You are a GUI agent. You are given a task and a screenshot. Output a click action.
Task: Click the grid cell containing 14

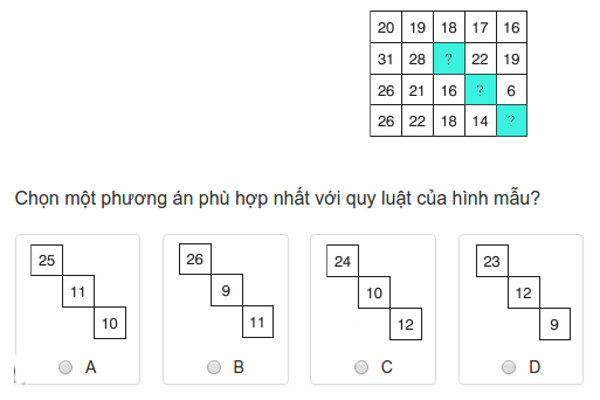(479, 120)
